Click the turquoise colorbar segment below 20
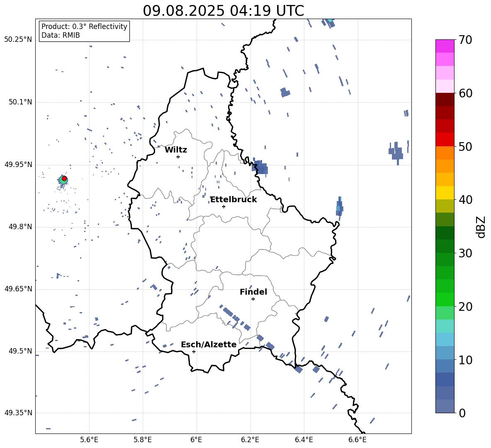The width and height of the screenshot is (491, 448). click(x=445, y=326)
